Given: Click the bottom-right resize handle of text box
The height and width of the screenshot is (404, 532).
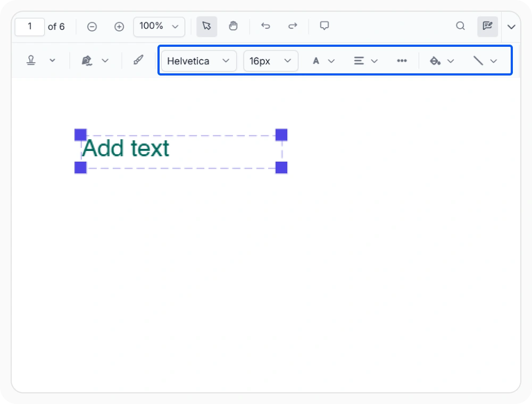Looking at the screenshot, I should pos(281,167).
